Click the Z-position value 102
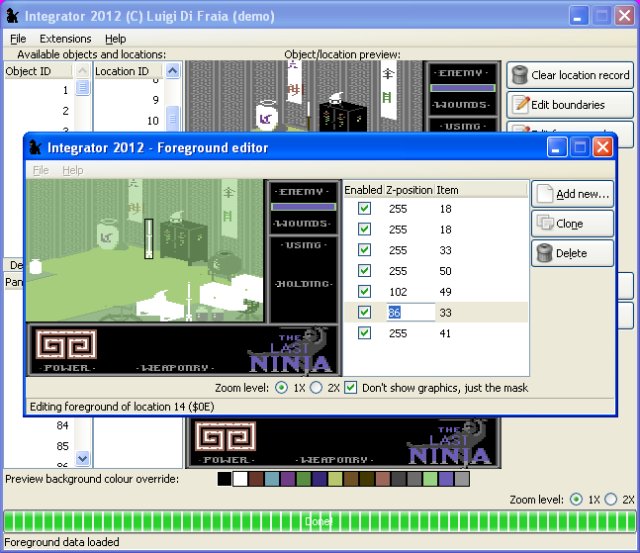The image size is (640, 553). coord(398,292)
